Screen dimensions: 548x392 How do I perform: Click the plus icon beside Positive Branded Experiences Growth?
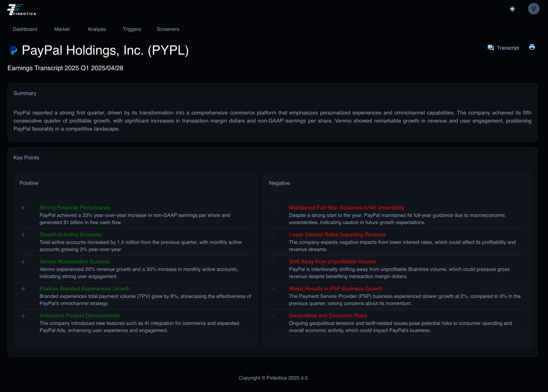pyautogui.click(x=23, y=289)
